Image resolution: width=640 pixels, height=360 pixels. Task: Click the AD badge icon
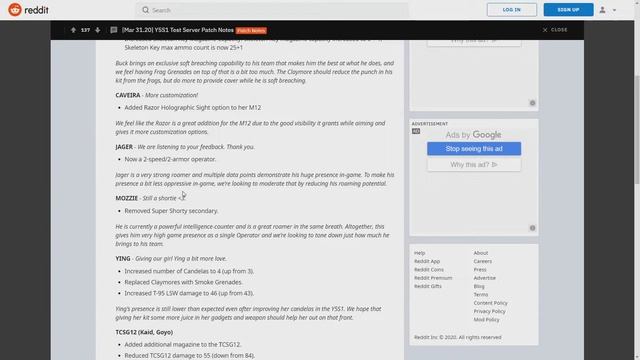416,131
